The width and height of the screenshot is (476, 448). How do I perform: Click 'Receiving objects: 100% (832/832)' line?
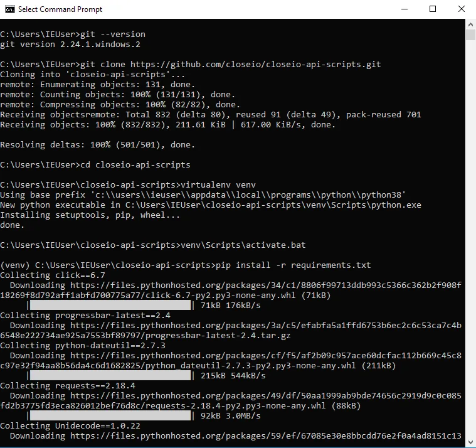tap(168, 124)
